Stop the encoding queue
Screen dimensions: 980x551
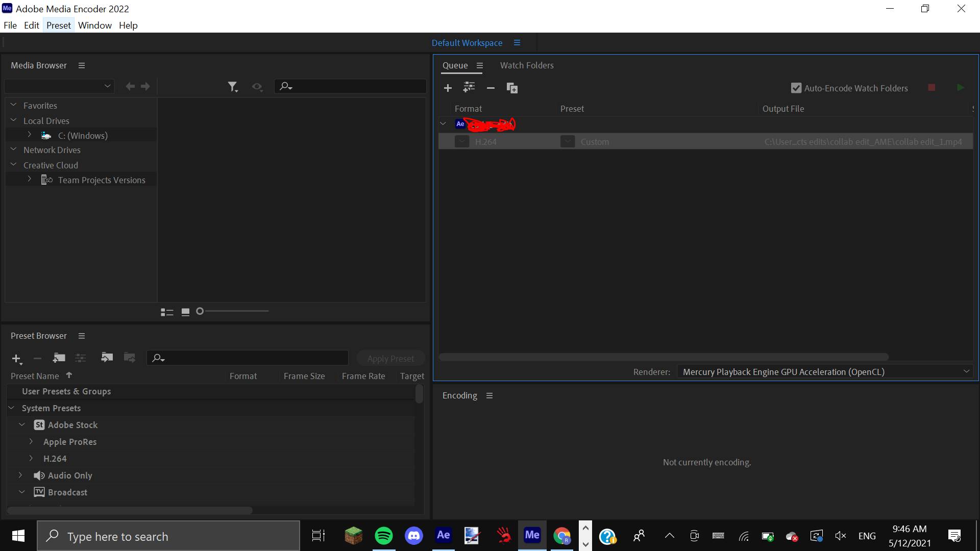[x=931, y=87]
